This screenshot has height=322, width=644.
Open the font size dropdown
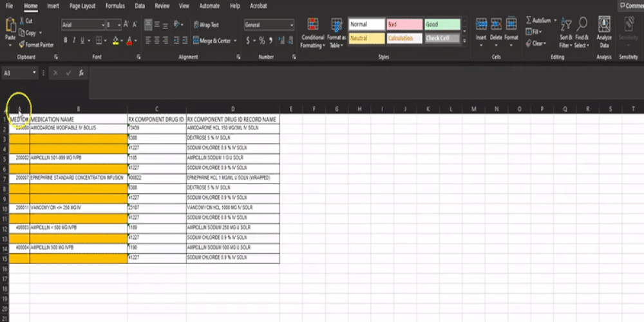click(x=119, y=25)
